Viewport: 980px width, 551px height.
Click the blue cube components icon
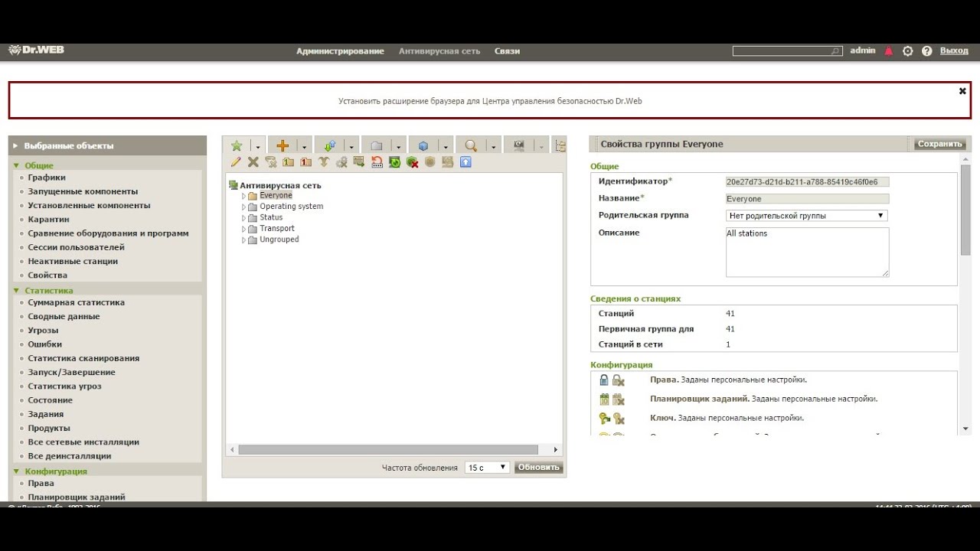(423, 146)
